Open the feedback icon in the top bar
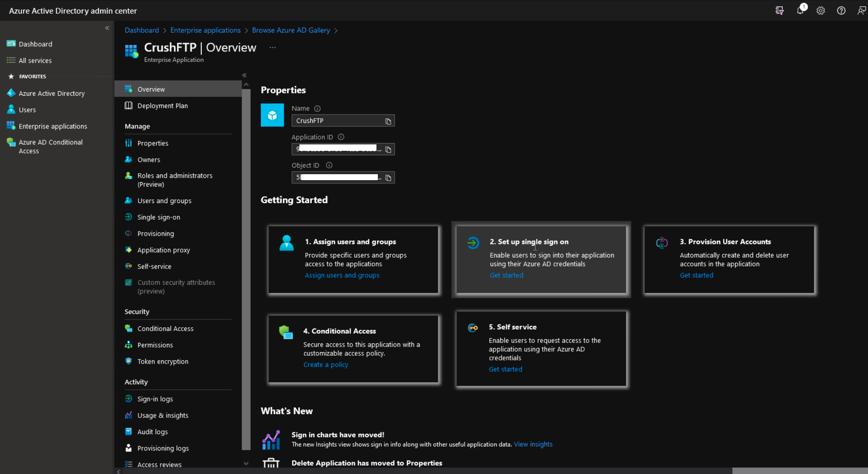 click(x=862, y=11)
